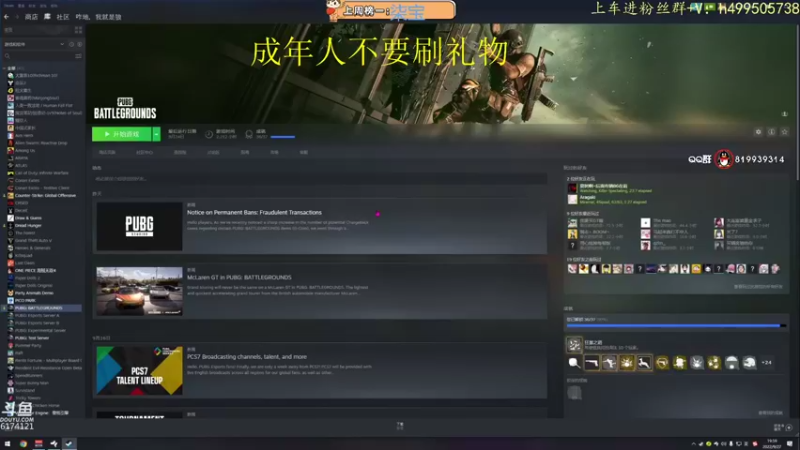Viewport: 800px width, 450px height.
Task: Open the 社区 community menu
Action: [x=63, y=17]
